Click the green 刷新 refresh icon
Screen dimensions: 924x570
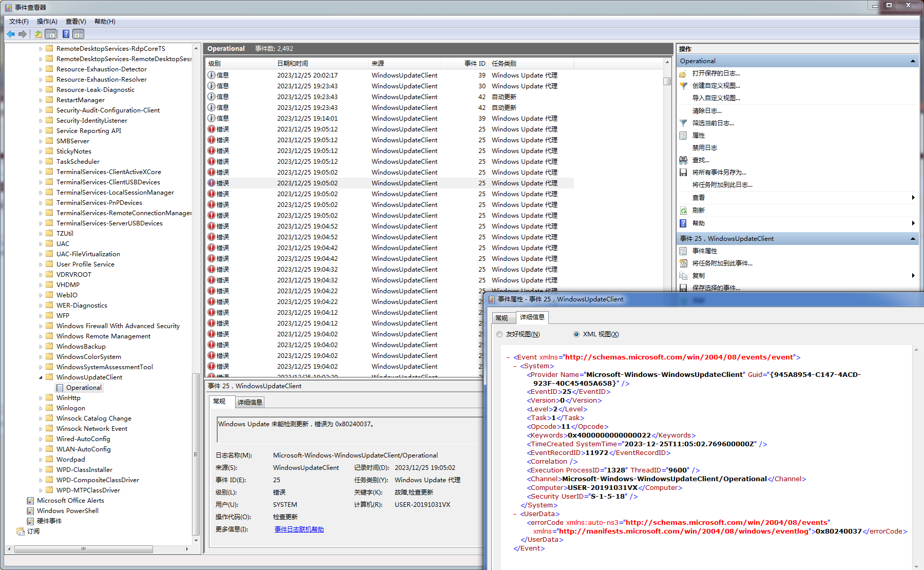[683, 211]
